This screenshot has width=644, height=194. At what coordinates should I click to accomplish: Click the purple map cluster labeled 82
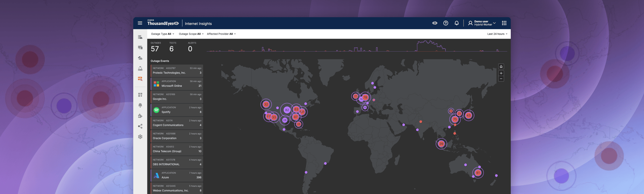[x=287, y=110]
